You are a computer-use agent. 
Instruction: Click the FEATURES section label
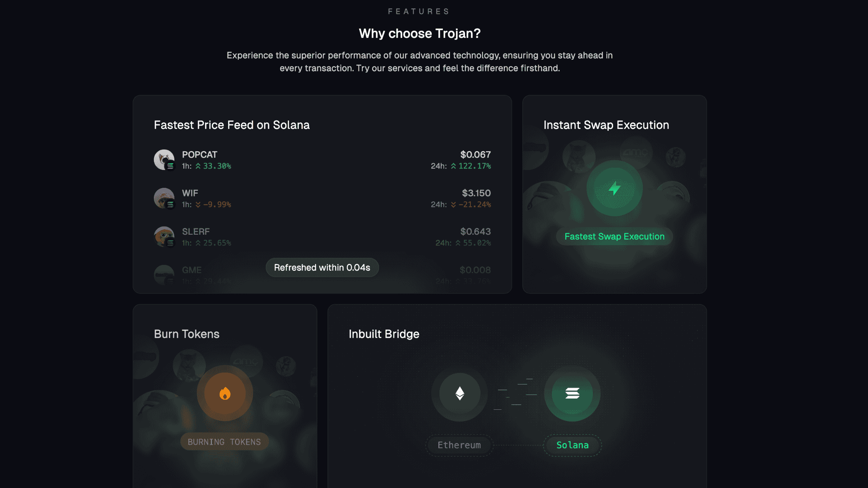(419, 12)
